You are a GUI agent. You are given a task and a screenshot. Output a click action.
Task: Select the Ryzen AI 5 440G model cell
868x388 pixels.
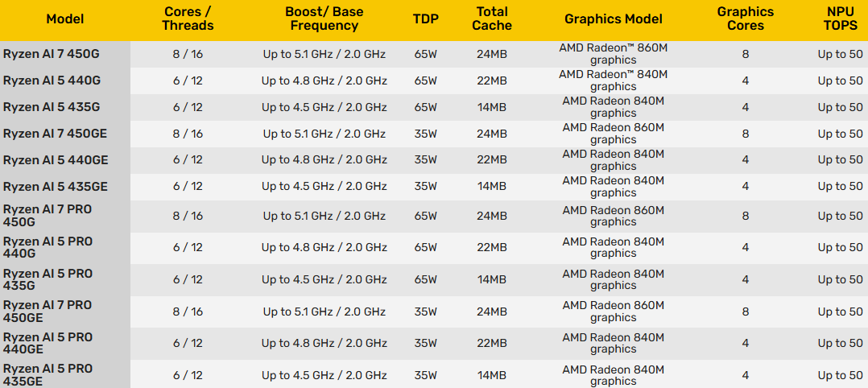click(52, 80)
